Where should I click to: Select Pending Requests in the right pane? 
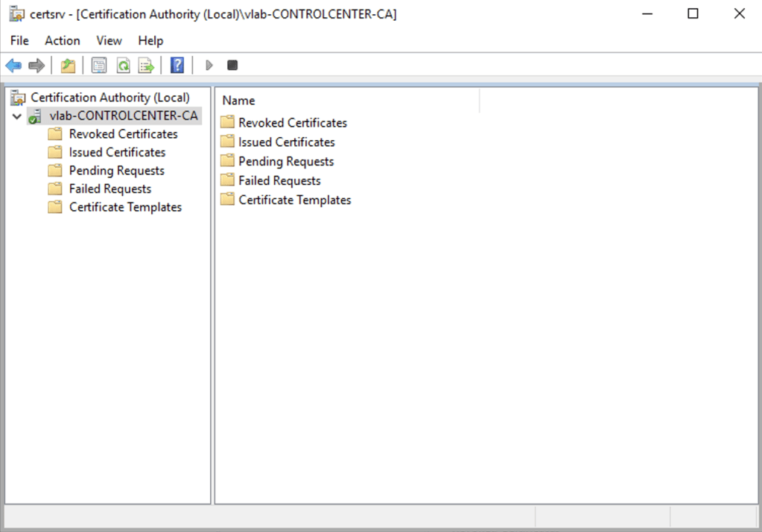pos(285,162)
